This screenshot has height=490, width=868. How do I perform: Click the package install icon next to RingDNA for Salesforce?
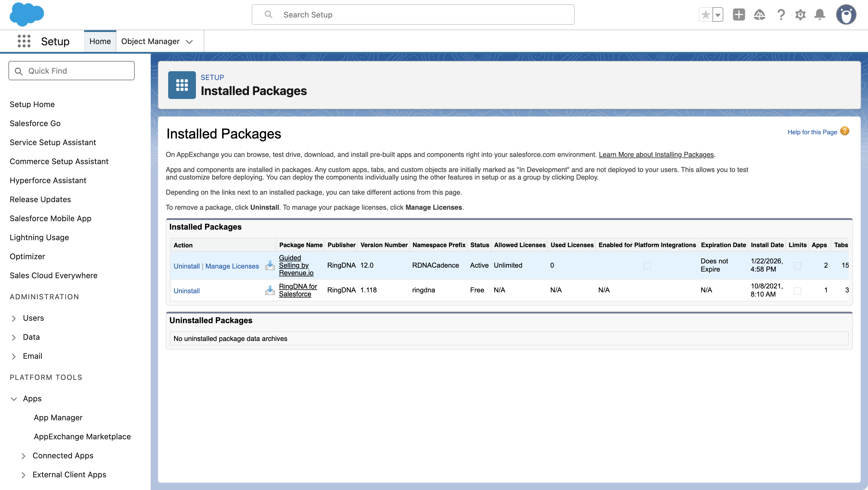[270, 290]
